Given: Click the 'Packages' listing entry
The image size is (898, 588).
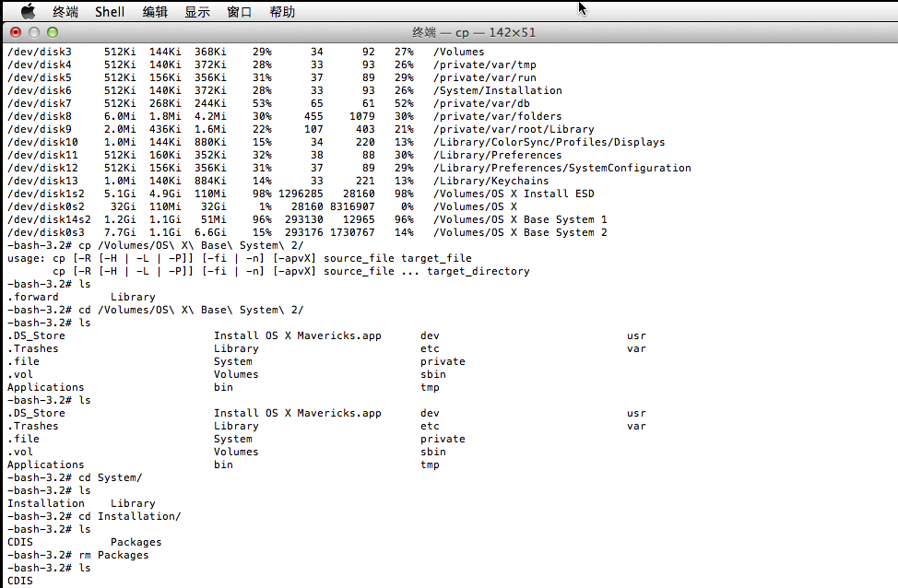Looking at the screenshot, I should pos(136,542).
